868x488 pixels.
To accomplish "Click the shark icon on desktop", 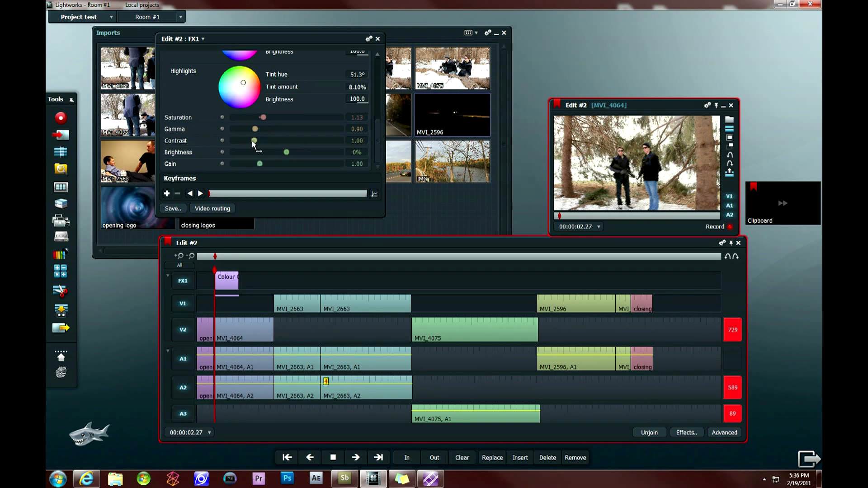I will pyautogui.click(x=89, y=434).
